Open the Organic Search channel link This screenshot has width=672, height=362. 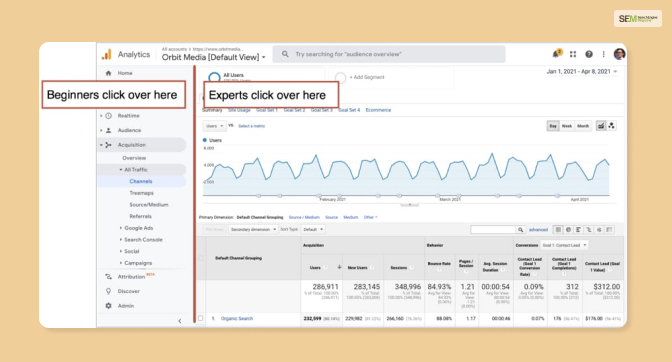pos(237,318)
